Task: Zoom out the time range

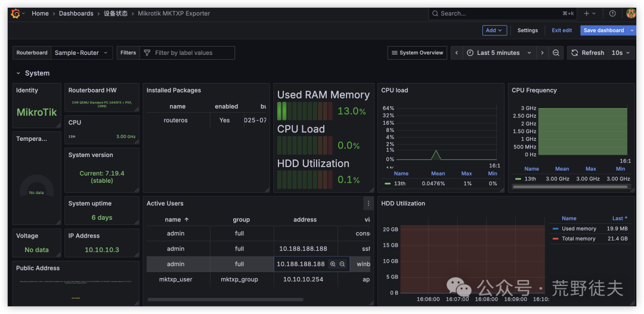Action: pos(556,53)
